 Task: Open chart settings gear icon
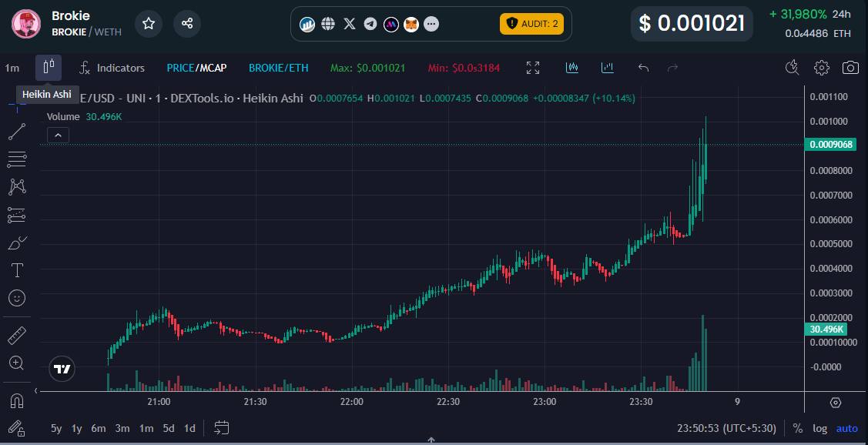[x=822, y=68]
